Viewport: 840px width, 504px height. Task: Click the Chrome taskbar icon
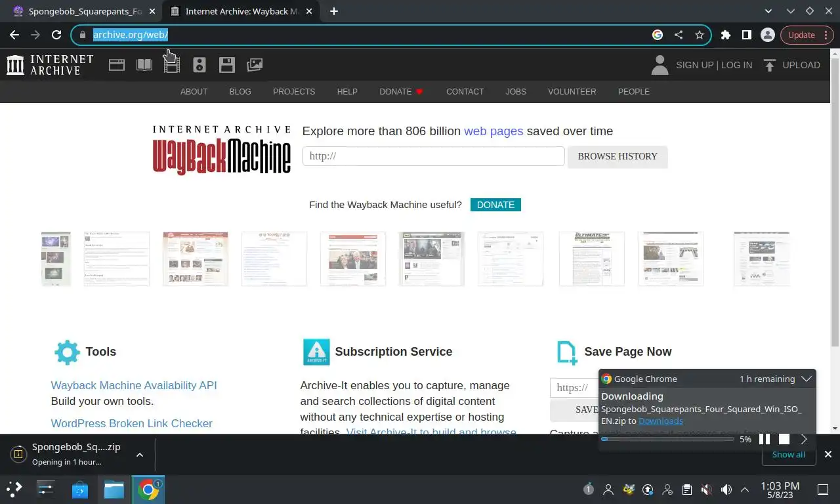pyautogui.click(x=149, y=489)
